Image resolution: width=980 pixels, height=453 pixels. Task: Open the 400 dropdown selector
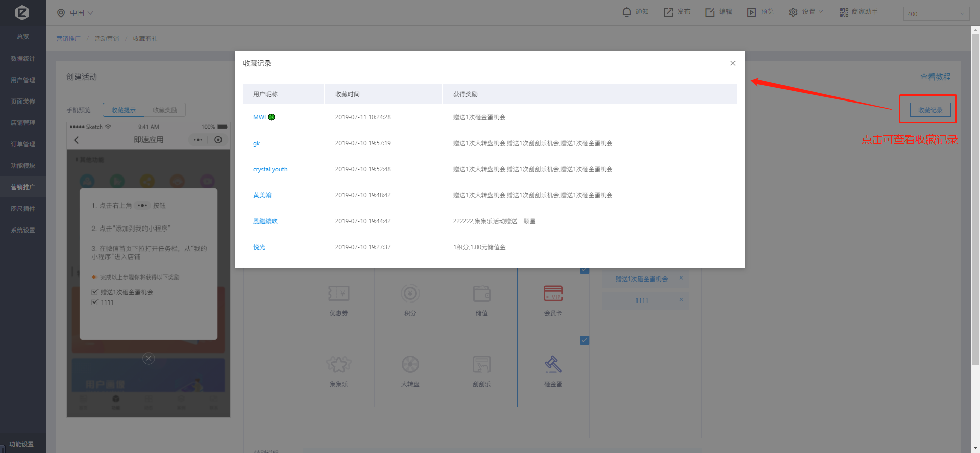[x=936, y=14]
